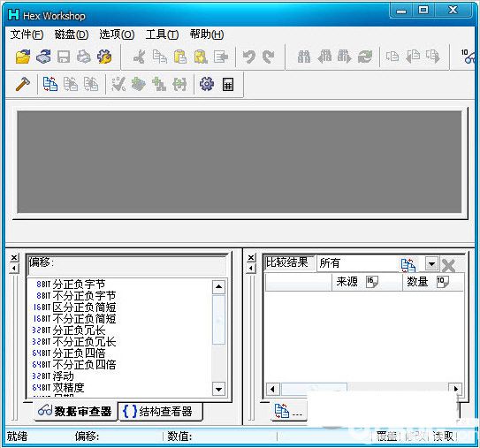Click the save floppy disk icon

tap(64, 57)
